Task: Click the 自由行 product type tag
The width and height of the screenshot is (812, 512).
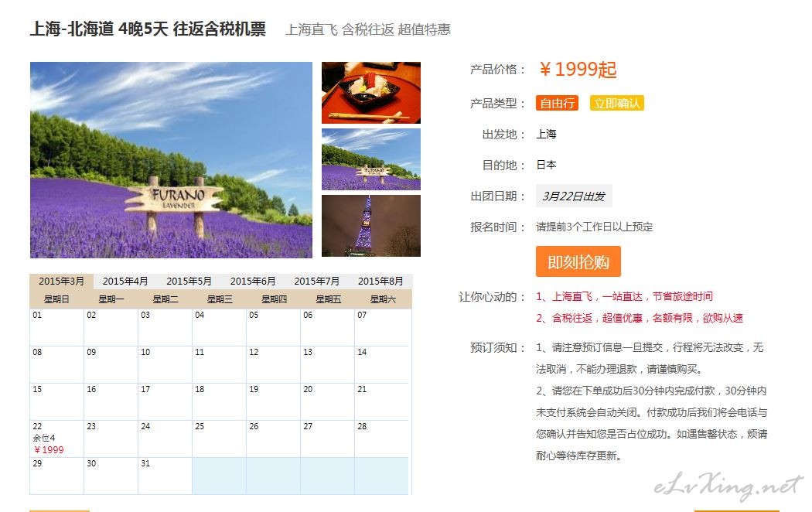Action: point(557,104)
